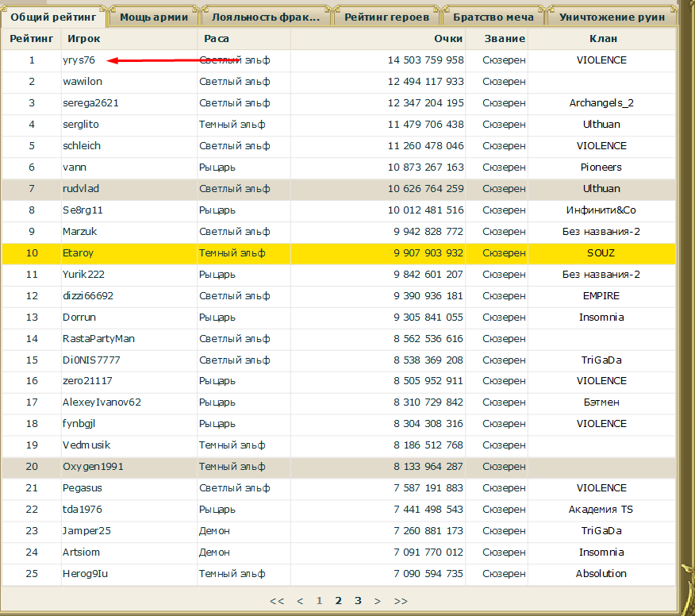Jump to last page double arrow
Image resolution: width=695 pixels, height=616 pixels.
pos(401,601)
